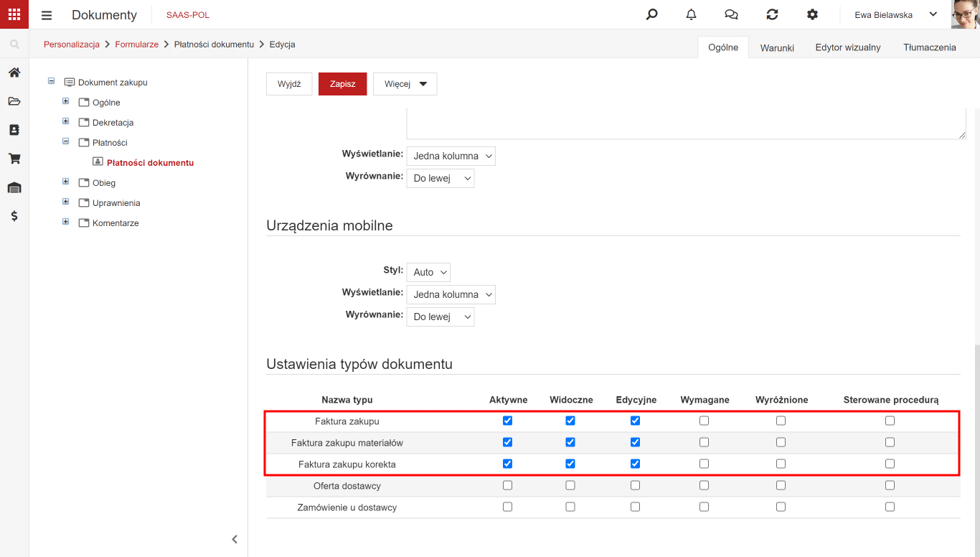
Task: Open the Więcej dropdown button
Action: [x=405, y=84]
